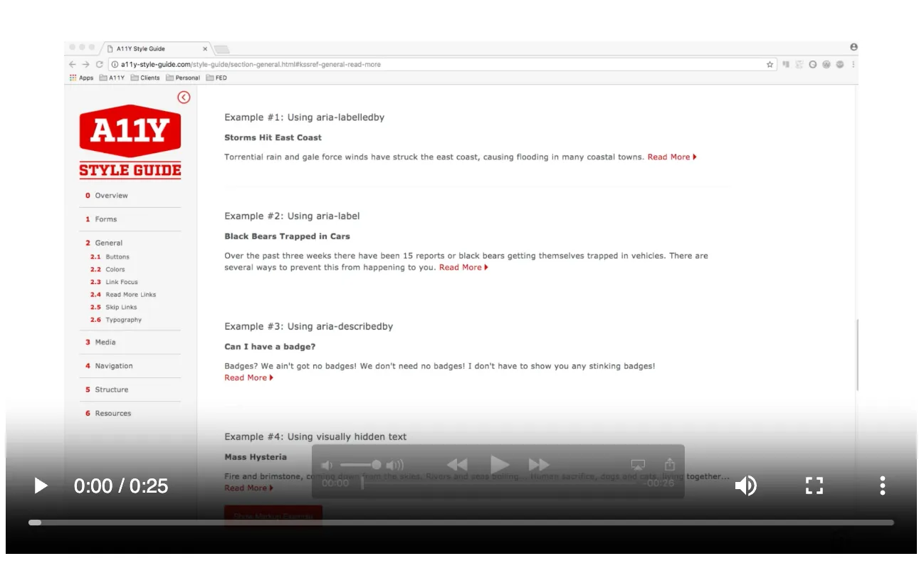The width and height of the screenshot is (924, 561).
Task: Click the browser reload icon
Action: (x=100, y=64)
